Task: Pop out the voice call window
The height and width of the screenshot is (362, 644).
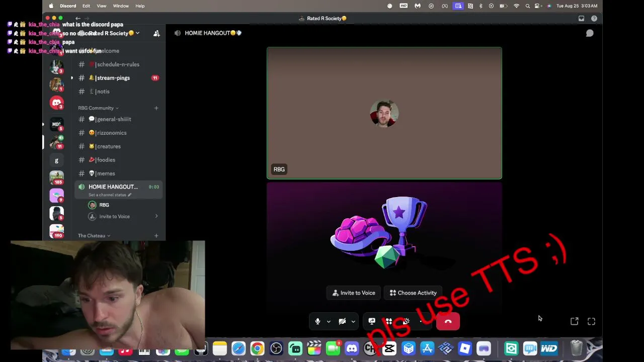Action: point(575,321)
